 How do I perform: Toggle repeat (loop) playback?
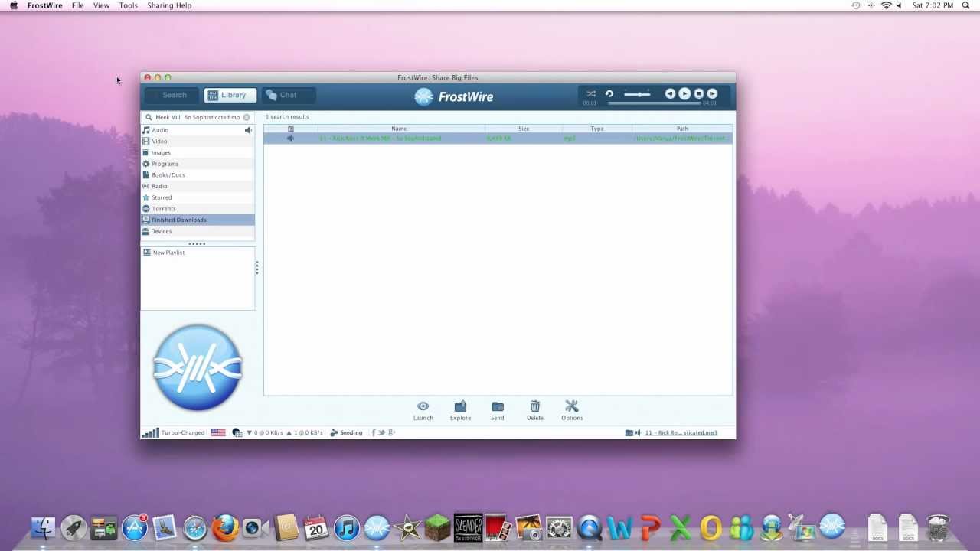click(x=609, y=93)
